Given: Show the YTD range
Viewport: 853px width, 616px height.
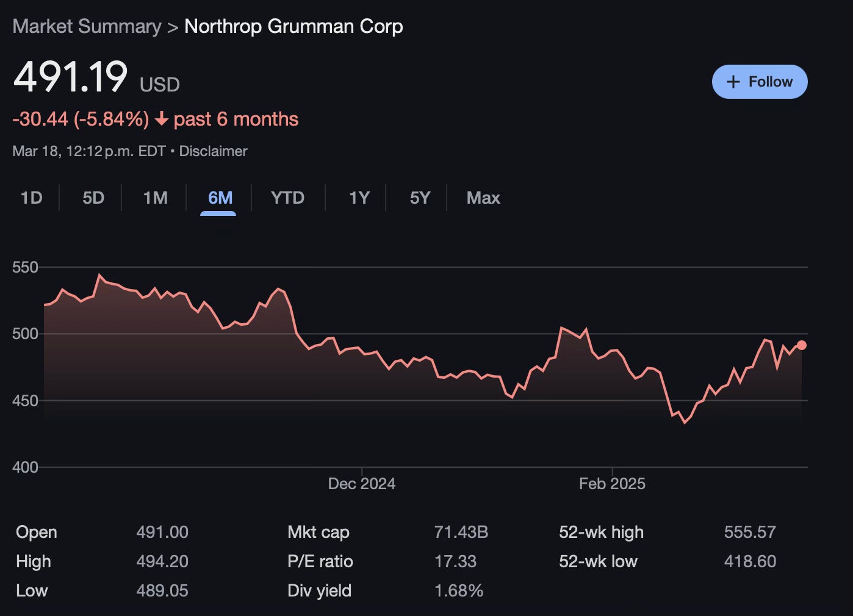Looking at the screenshot, I should point(287,198).
